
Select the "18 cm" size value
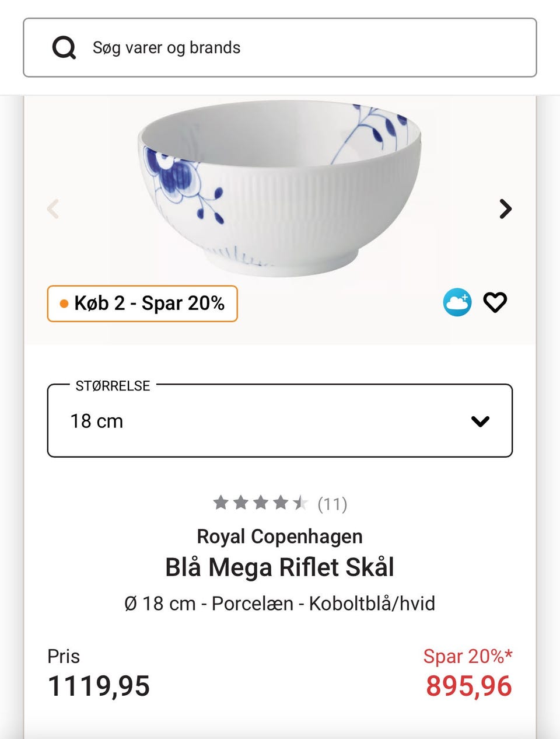pyautogui.click(x=97, y=421)
